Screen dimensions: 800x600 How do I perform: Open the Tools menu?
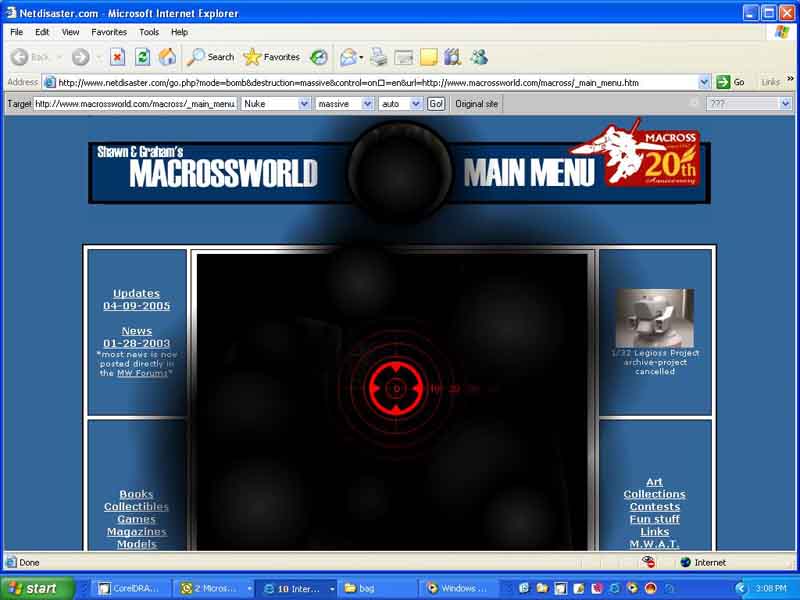(149, 32)
